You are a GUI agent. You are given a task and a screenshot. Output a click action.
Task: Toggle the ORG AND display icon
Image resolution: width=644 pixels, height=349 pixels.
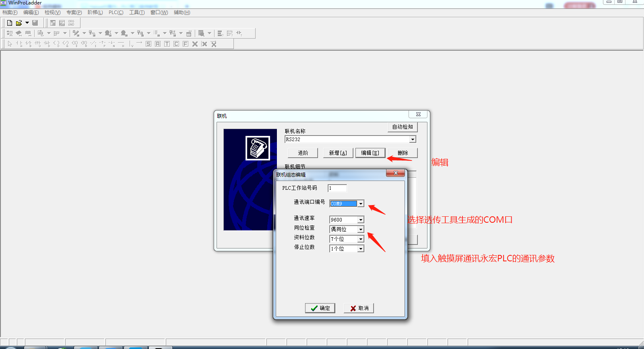click(71, 23)
